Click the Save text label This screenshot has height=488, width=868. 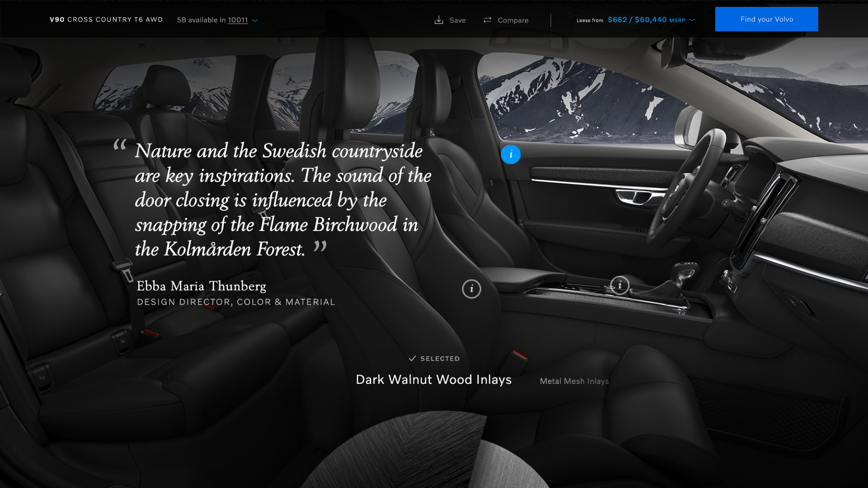pyautogui.click(x=458, y=20)
